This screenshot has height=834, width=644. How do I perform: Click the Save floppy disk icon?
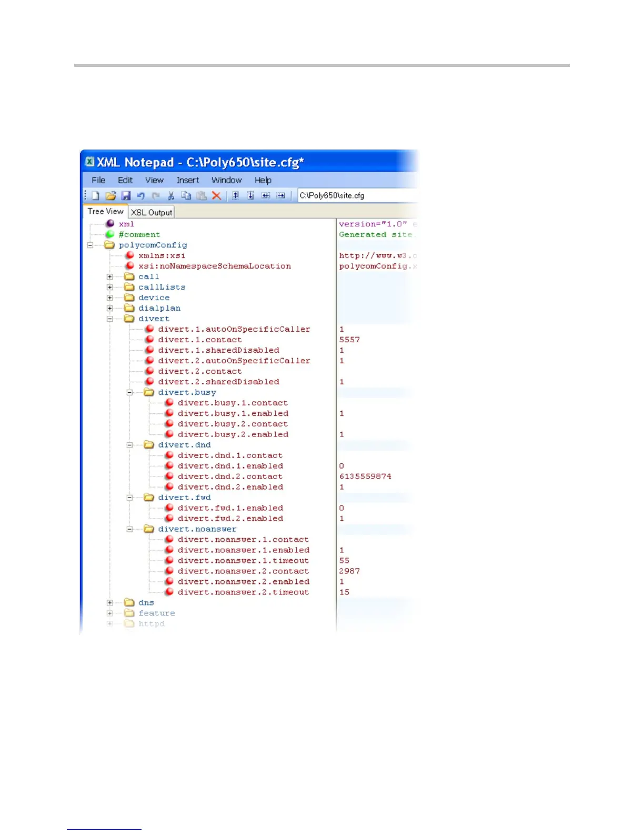126,195
